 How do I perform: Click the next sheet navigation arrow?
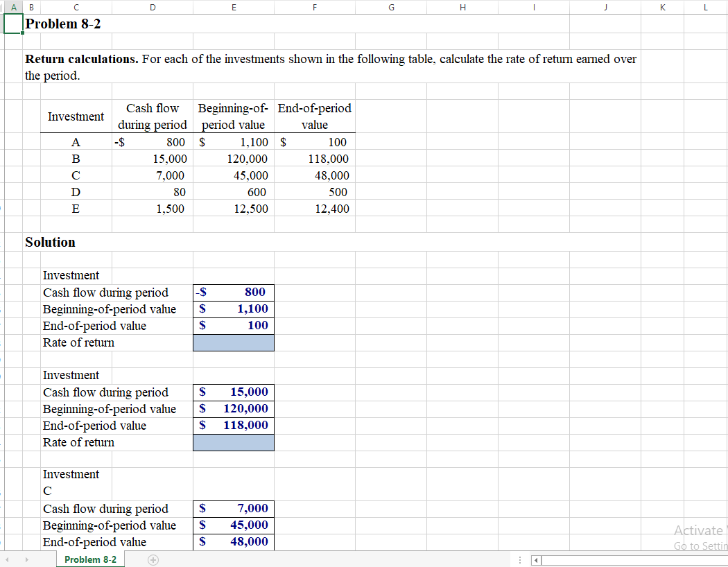pos(26,559)
